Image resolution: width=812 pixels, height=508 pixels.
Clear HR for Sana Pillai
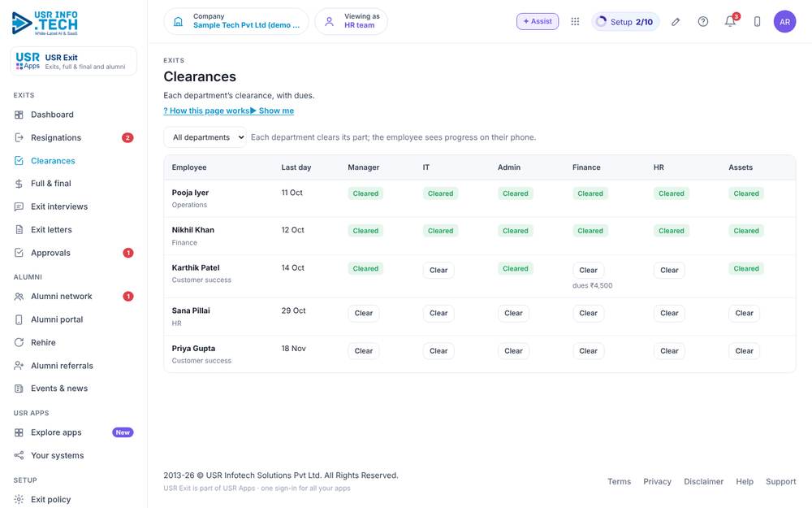[x=669, y=313]
